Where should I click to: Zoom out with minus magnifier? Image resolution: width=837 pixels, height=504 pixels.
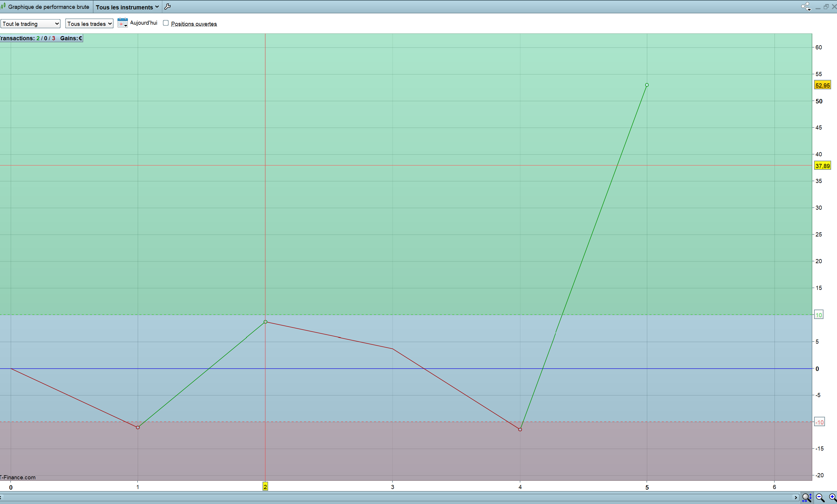(820, 498)
